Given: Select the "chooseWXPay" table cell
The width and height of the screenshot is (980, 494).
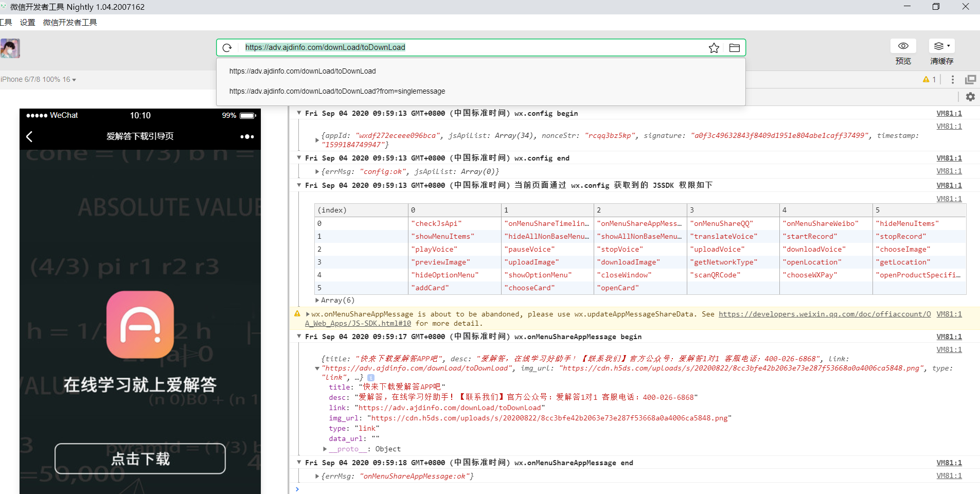Looking at the screenshot, I should coord(826,275).
